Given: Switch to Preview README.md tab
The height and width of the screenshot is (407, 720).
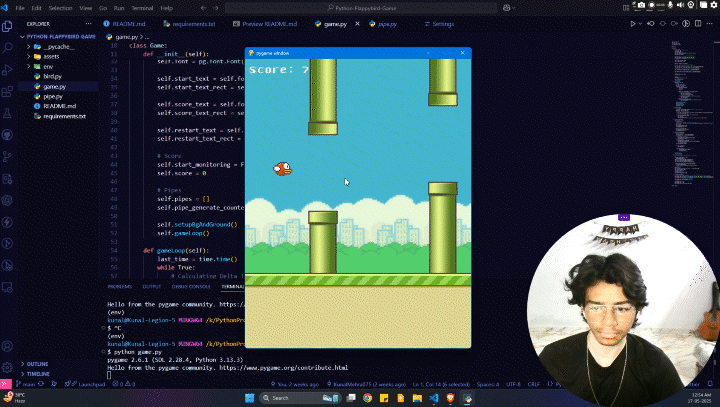Looking at the screenshot, I should click(265, 24).
